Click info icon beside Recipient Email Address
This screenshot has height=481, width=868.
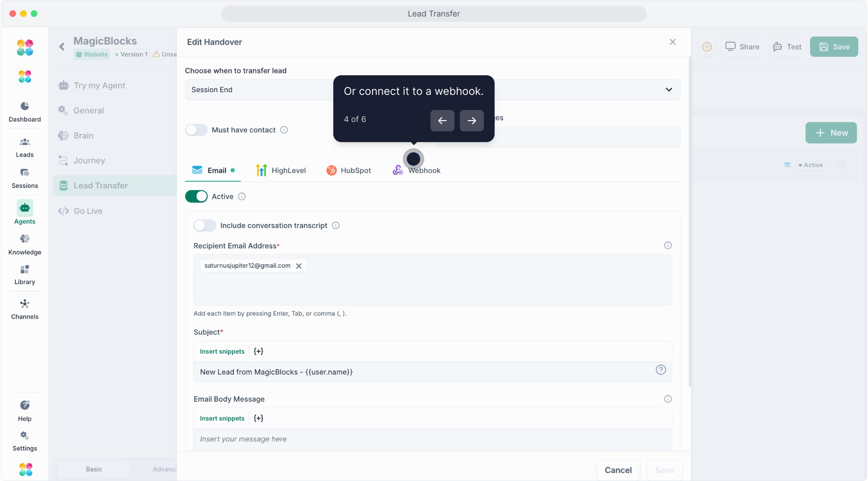pyautogui.click(x=667, y=245)
